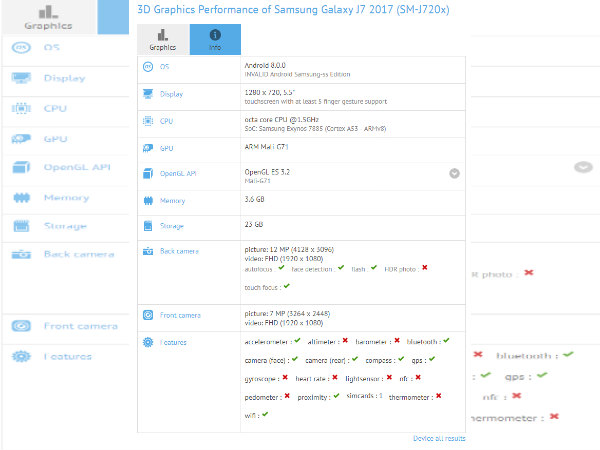The width and height of the screenshot is (600, 450).
Task: Select the Samsung Exynos 7885 SoC line
Action: [x=315, y=129]
